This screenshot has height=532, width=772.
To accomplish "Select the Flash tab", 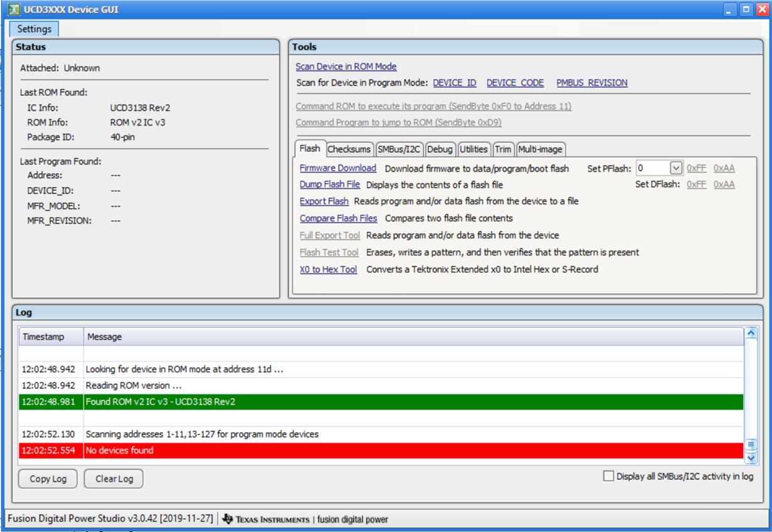I will [310, 149].
